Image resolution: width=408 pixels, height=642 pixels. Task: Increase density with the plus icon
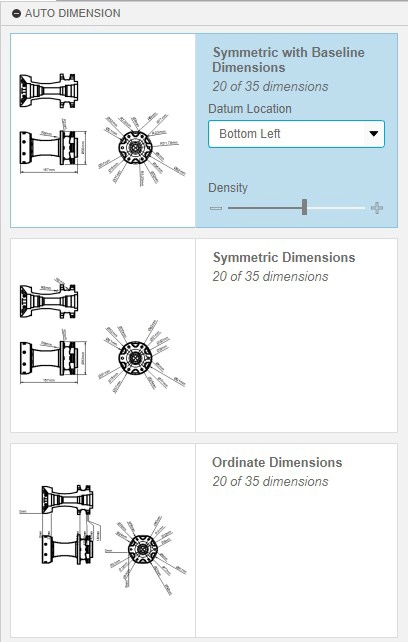(377, 208)
